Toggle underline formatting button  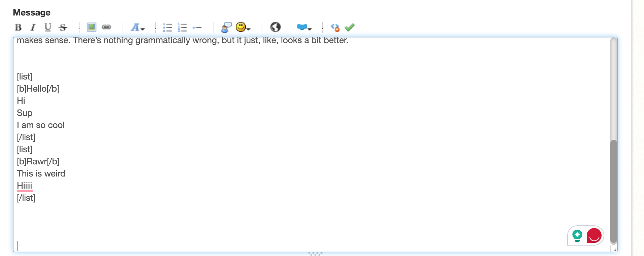(x=48, y=27)
